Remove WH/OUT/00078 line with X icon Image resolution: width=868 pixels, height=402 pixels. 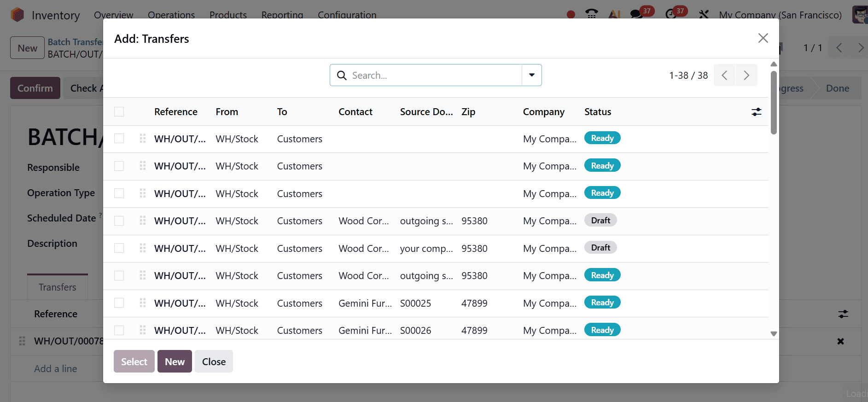click(840, 341)
